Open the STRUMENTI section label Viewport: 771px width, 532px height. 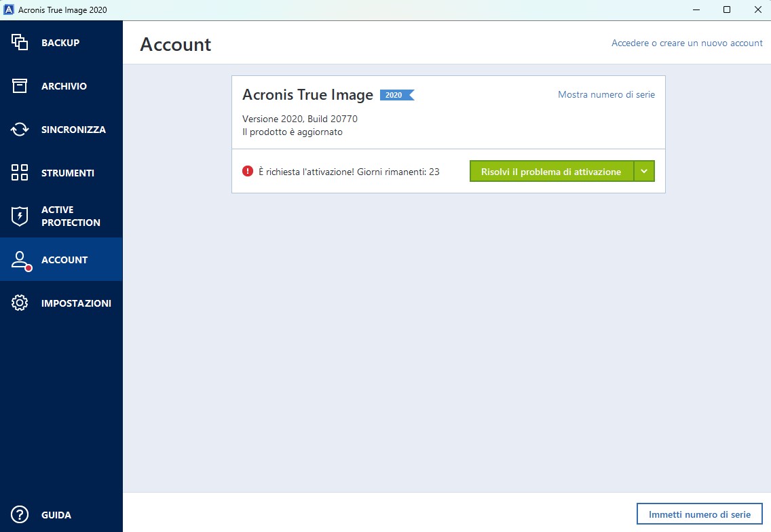point(68,173)
